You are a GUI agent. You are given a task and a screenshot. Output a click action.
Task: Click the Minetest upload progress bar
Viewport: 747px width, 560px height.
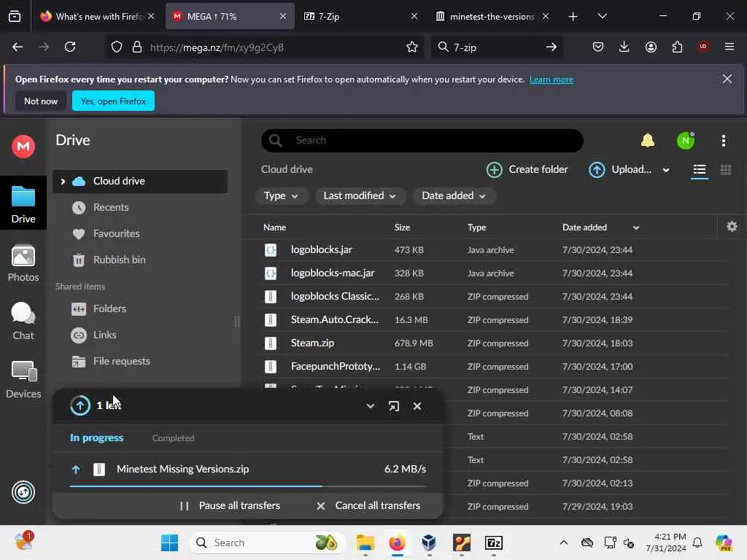248,486
